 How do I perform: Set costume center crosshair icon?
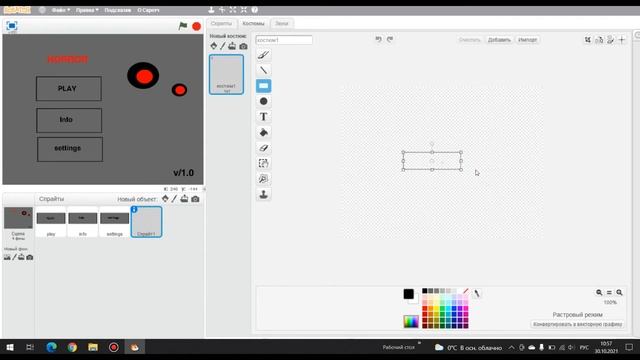click(x=622, y=40)
